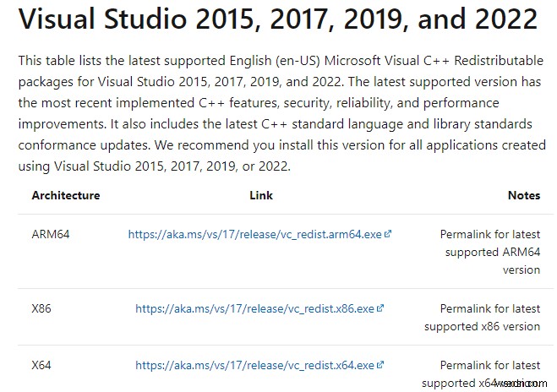Open the vc_redist.arm64.exe download link
557x392 pixels.
[254, 234]
